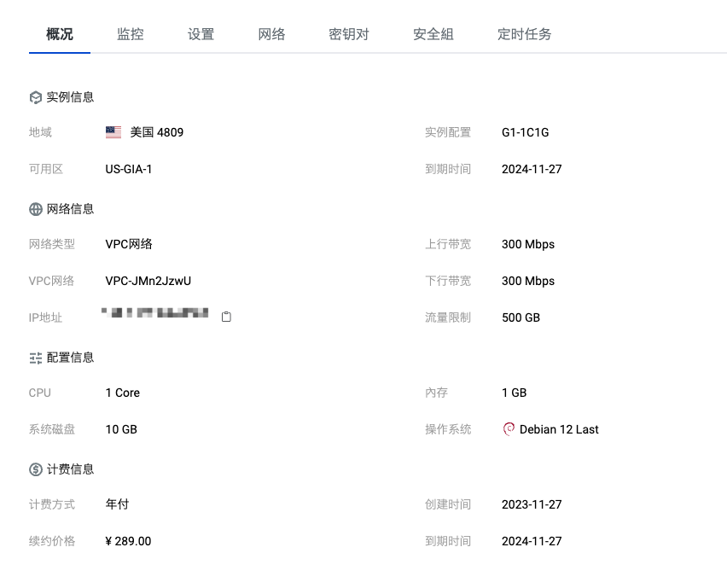Click the 实例信息 section heading

[70, 97]
